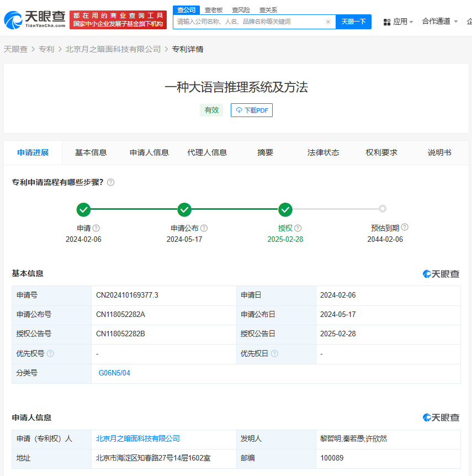Focus the company name search input field

point(248,22)
